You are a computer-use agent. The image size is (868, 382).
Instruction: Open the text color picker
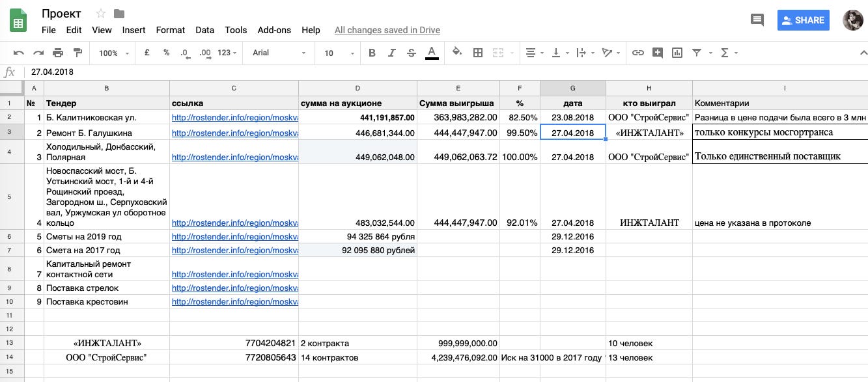pos(431,53)
